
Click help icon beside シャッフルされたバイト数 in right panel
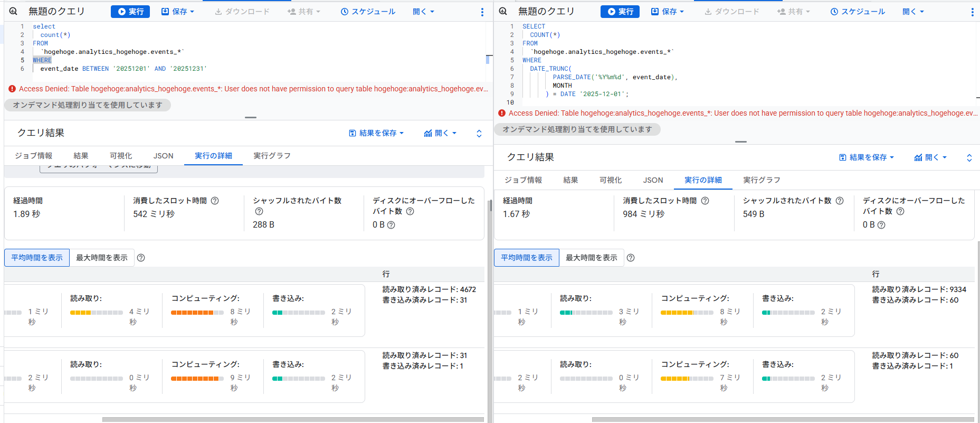(x=840, y=201)
